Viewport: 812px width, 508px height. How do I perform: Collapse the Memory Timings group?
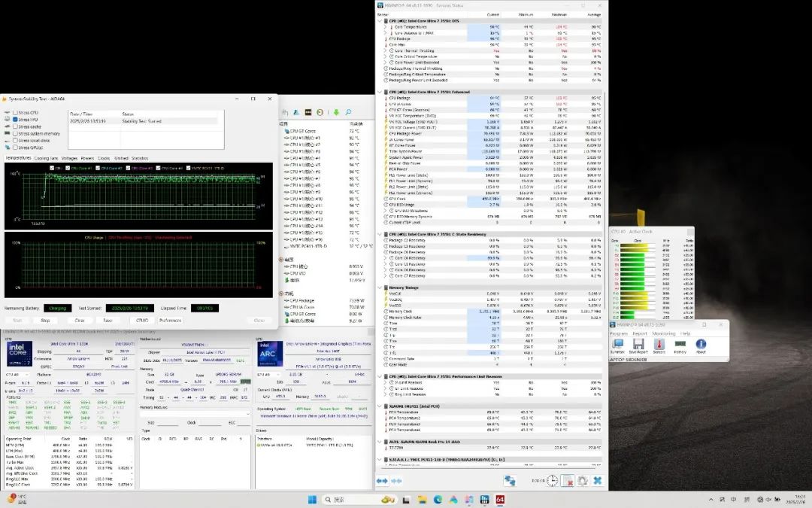(x=380, y=287)
